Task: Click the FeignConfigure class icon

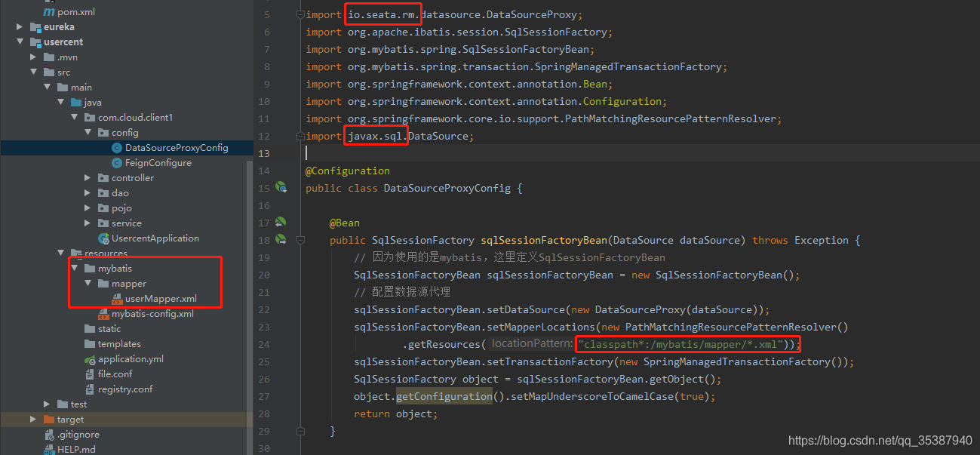Action: coord(117,163)
